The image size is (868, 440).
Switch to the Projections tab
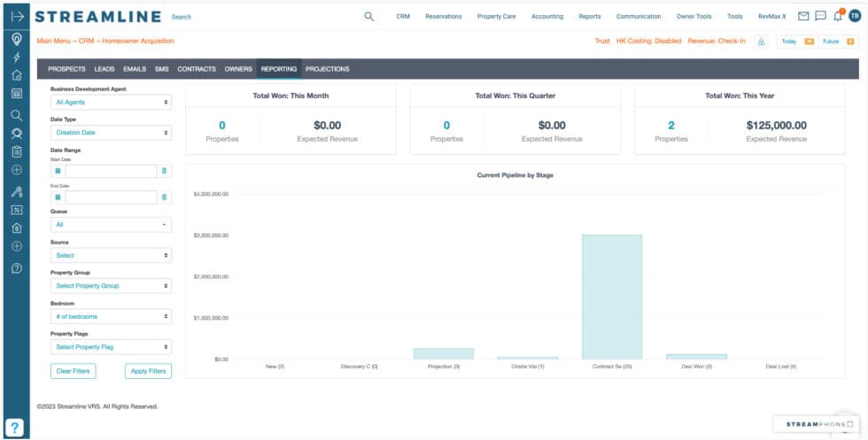click(327, 69)
